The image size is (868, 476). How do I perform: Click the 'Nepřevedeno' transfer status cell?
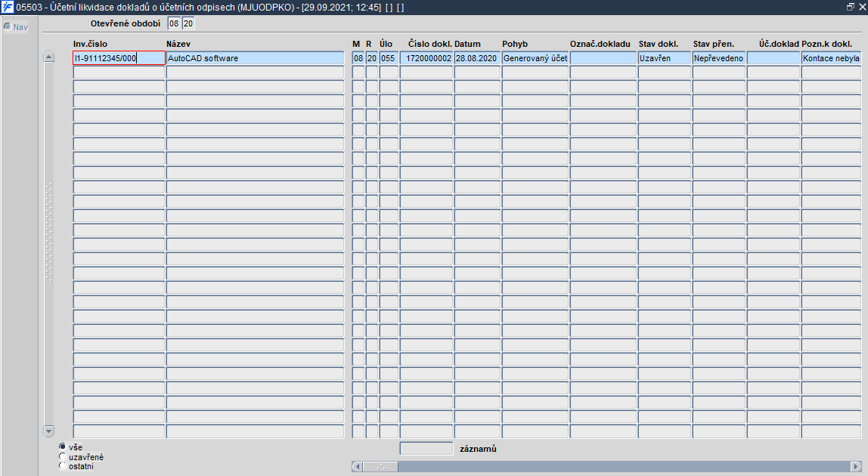(x=718, y=58)
